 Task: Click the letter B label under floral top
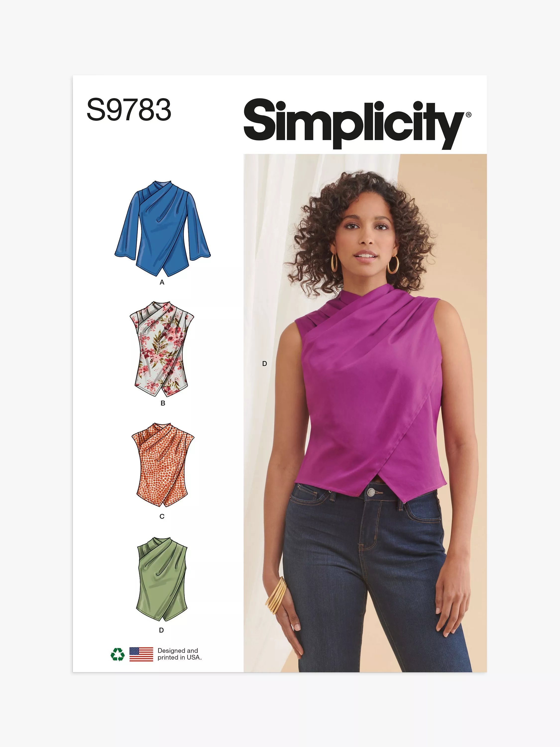(163, 403)
